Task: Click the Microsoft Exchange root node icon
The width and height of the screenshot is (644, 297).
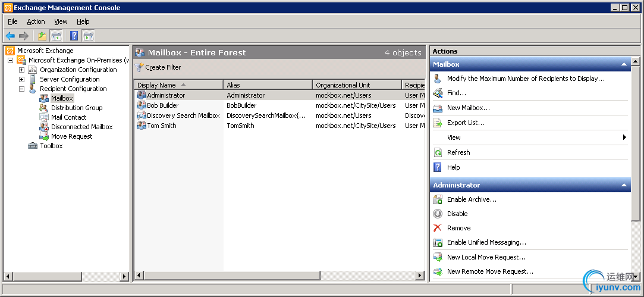Action: 10,51
